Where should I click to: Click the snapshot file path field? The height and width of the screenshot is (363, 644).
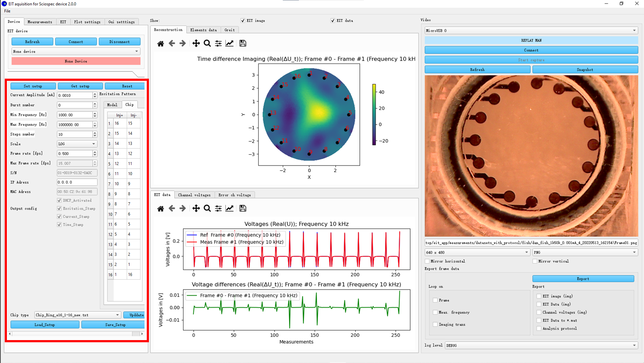(531, 243)
